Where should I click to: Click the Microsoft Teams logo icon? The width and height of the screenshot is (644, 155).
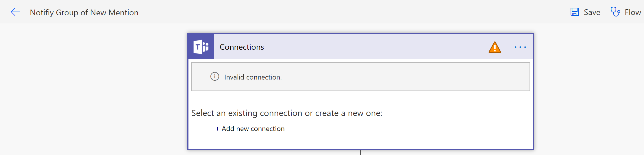coord(201,47)
